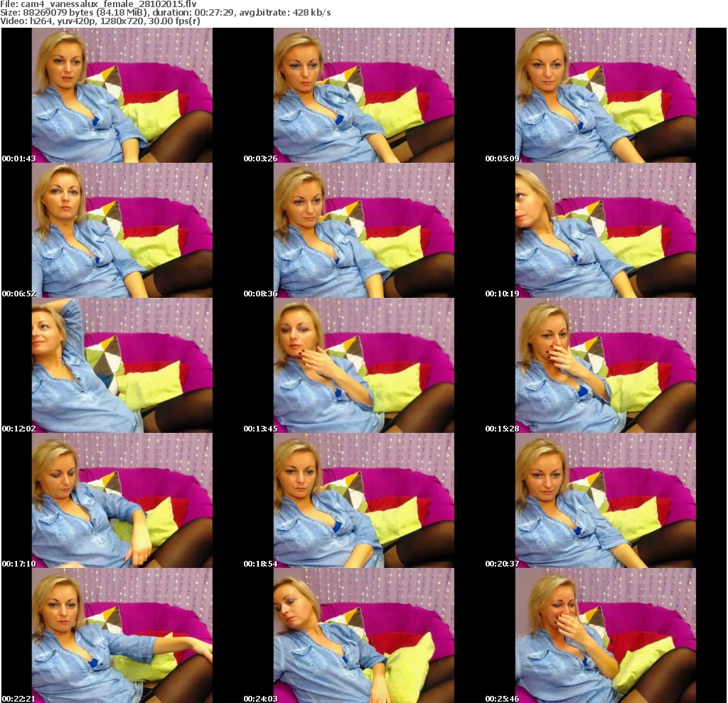Click the header line beginning 'File:'
The height and width of the screenshot is (703, 728).
(98, 4)
